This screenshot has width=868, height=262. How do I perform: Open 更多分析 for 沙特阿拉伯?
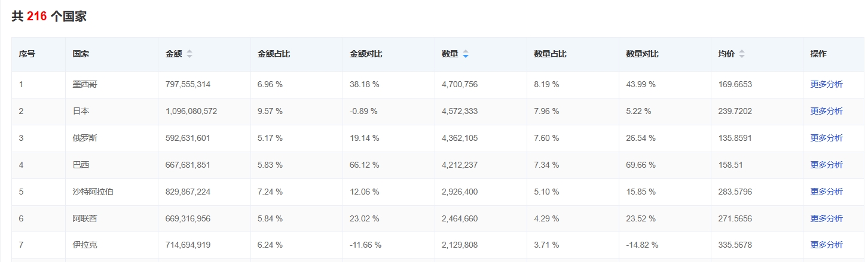826,192
